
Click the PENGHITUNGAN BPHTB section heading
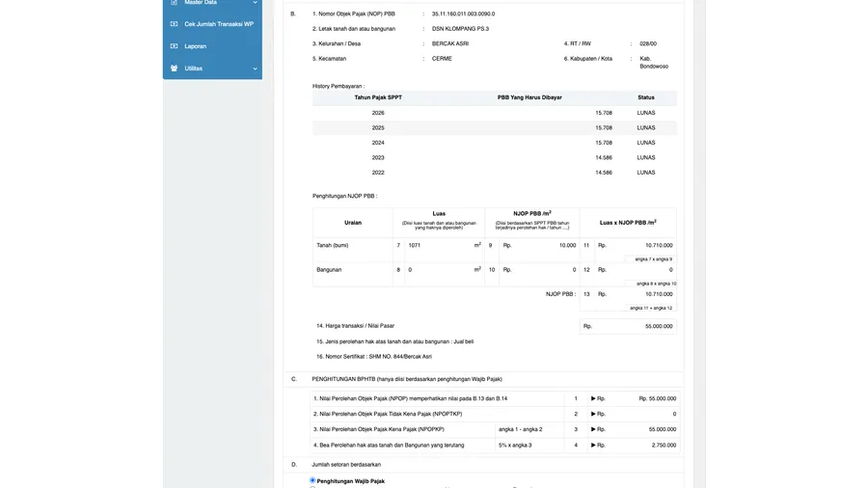[x=407, y=379]
